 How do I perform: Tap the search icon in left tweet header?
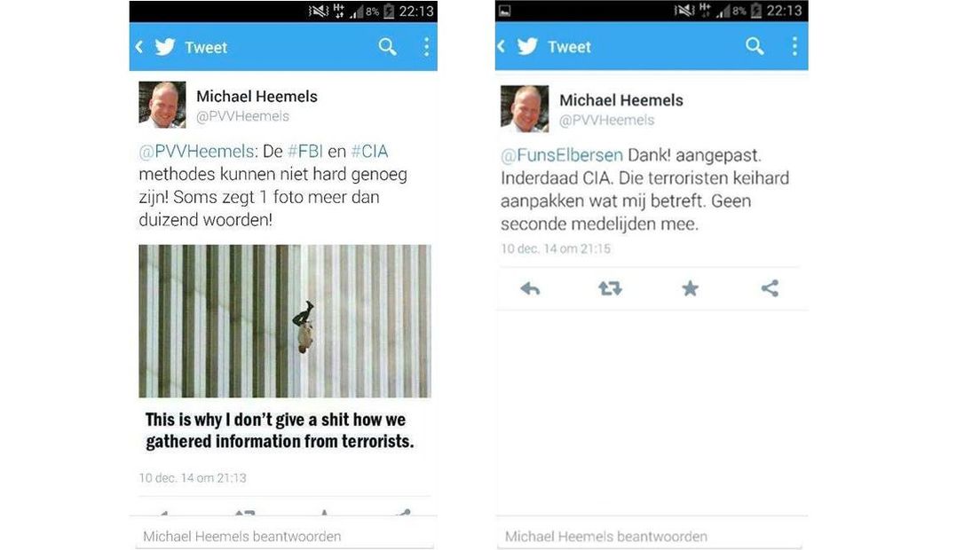pos(388,47)
